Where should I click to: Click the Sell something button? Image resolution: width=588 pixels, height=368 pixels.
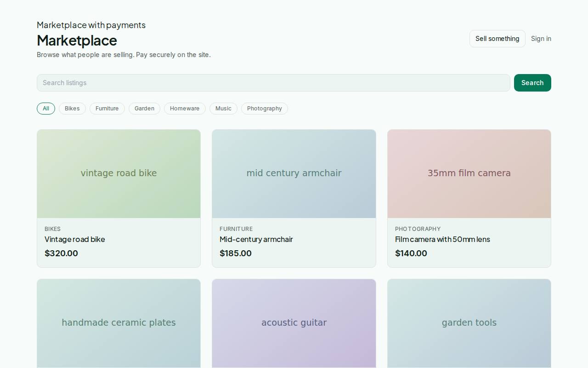pyautogui.click(x=497, y=39)
